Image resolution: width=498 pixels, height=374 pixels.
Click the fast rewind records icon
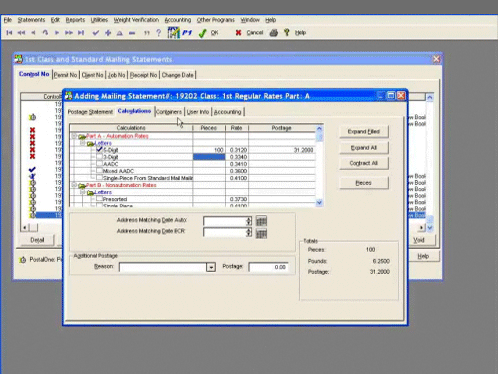pyautogui.click(x=21, y=33)
